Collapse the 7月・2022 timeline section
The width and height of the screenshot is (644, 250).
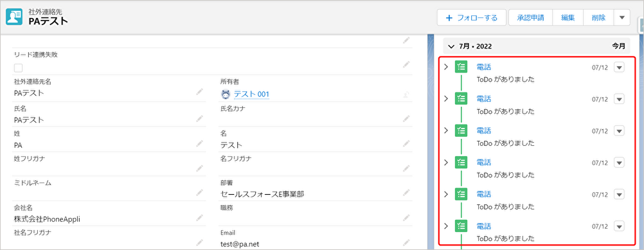click(x=451, y=46)
